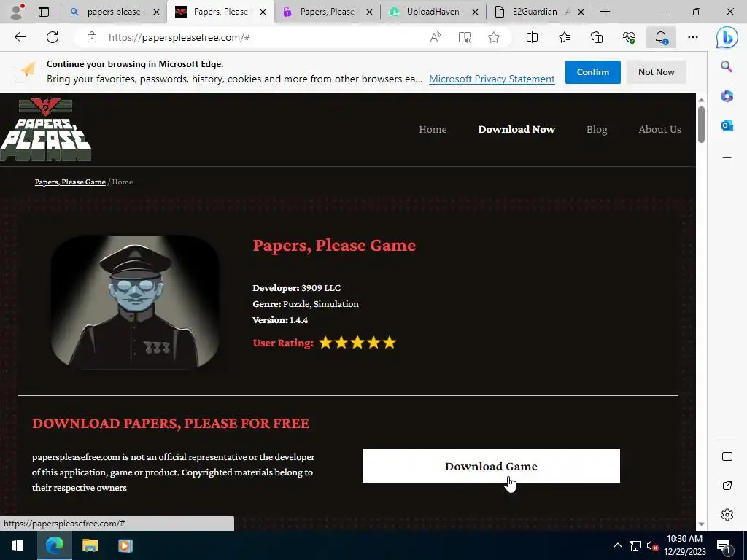Open the tab actions menu icon

point(44,12)
